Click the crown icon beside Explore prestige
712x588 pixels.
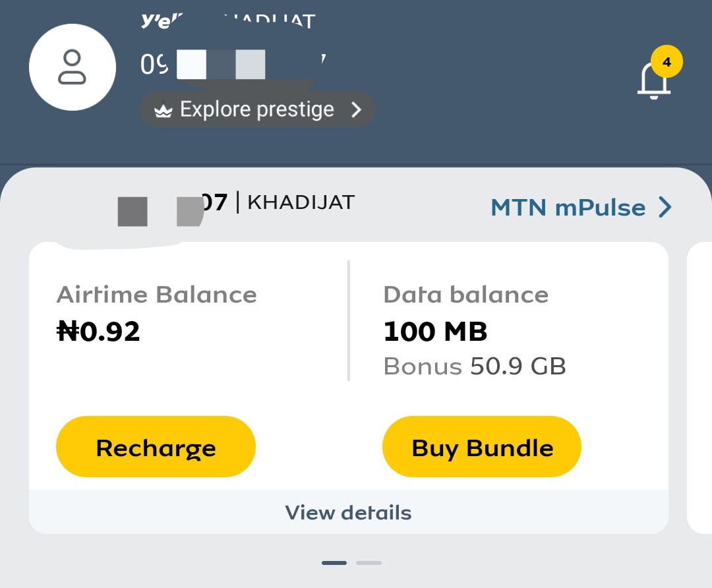[163, 109]
